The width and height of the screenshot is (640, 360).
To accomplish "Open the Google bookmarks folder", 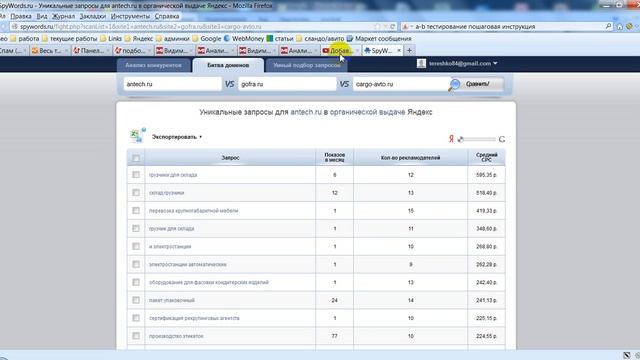I will click(207, 38).
